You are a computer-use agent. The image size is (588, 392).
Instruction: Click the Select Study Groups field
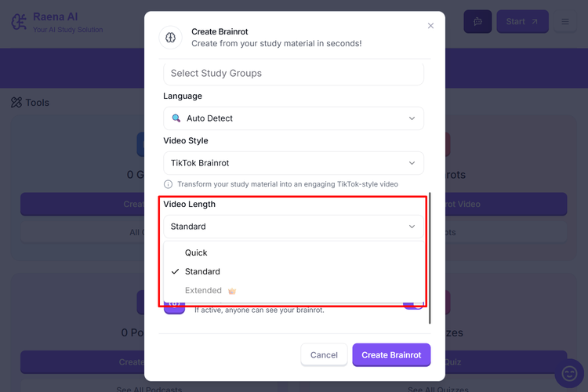[293, 74]
